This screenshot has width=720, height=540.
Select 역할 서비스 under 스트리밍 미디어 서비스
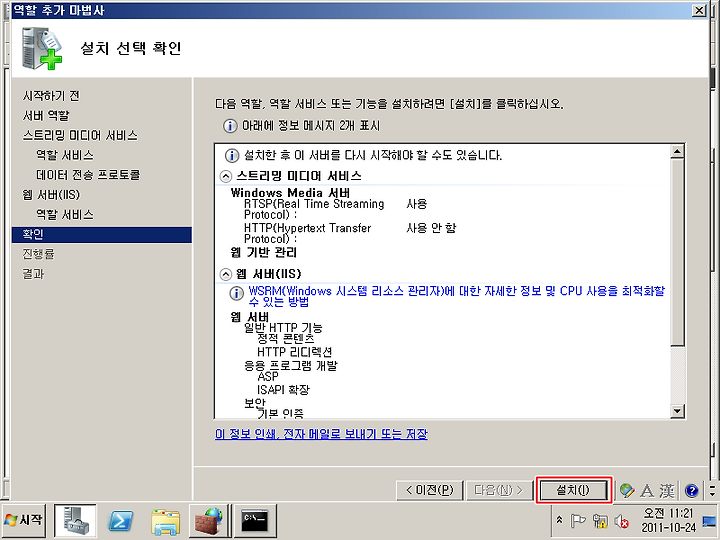65,155
